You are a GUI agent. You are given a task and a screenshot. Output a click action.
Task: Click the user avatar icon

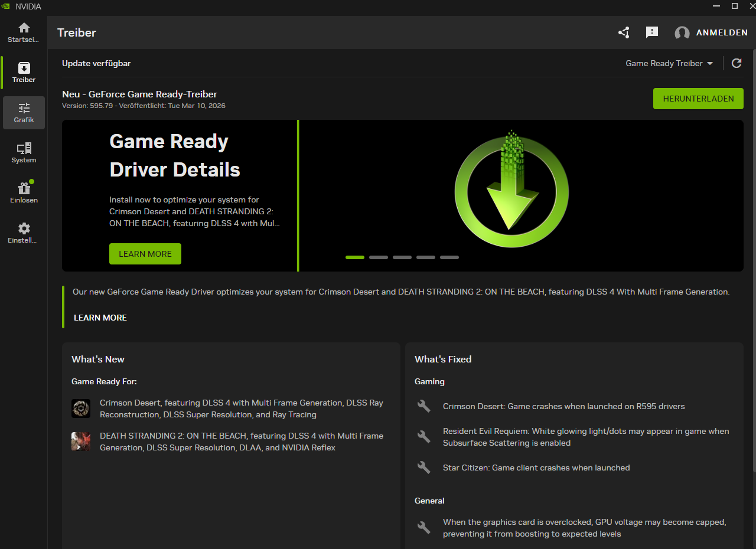click(682, 33)
